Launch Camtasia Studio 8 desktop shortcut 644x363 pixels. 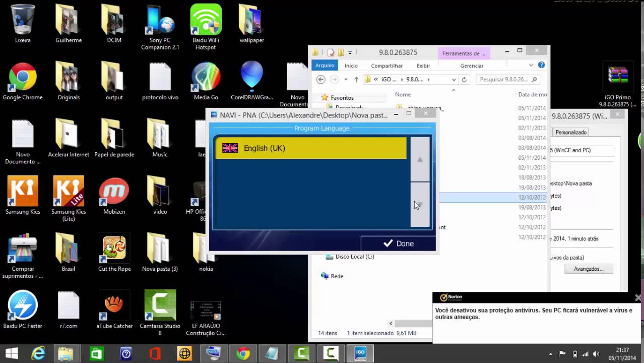click(x=160, y=313)
